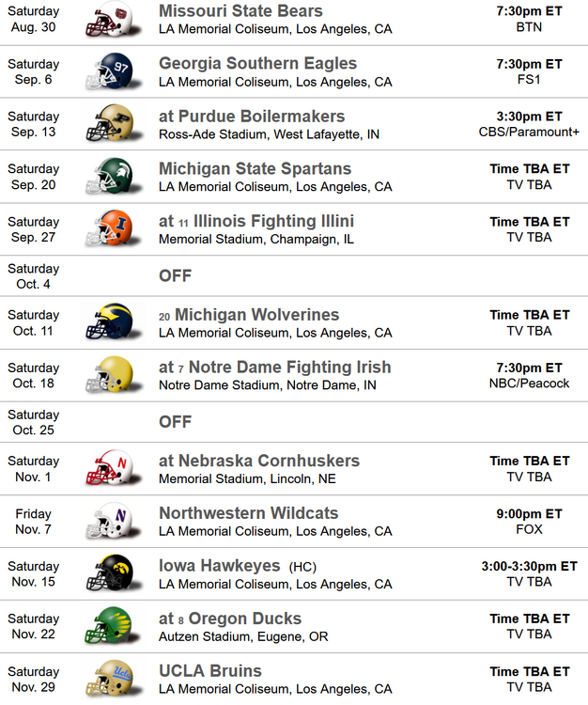
Task: Click the Michigan State Spartans helmet icon
Action: 108,178
